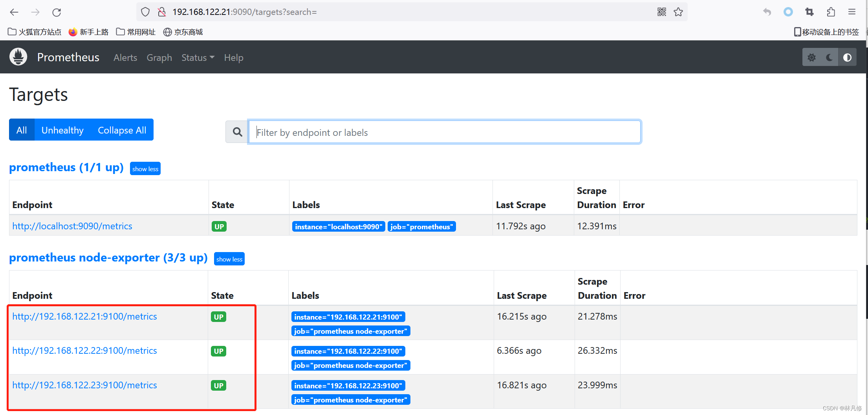The width and height of the screenshot is (868, 415).
Task: Collapse node-exporter job with show less
Action: 229,259
